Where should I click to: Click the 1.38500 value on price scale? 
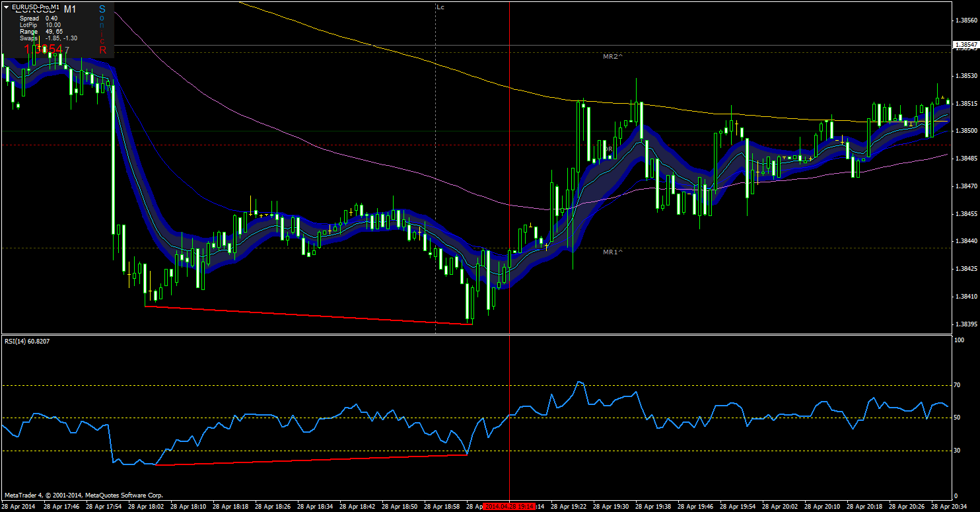(x=966, y=131)
